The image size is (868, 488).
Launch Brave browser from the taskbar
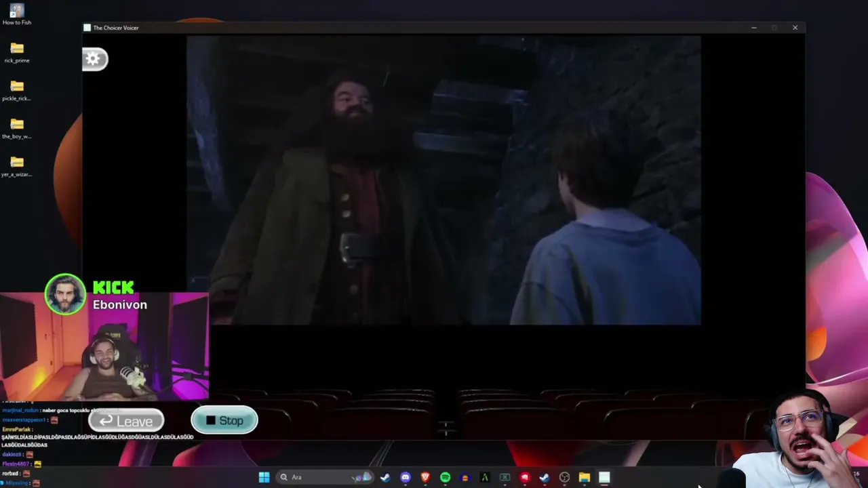[425, 477]
